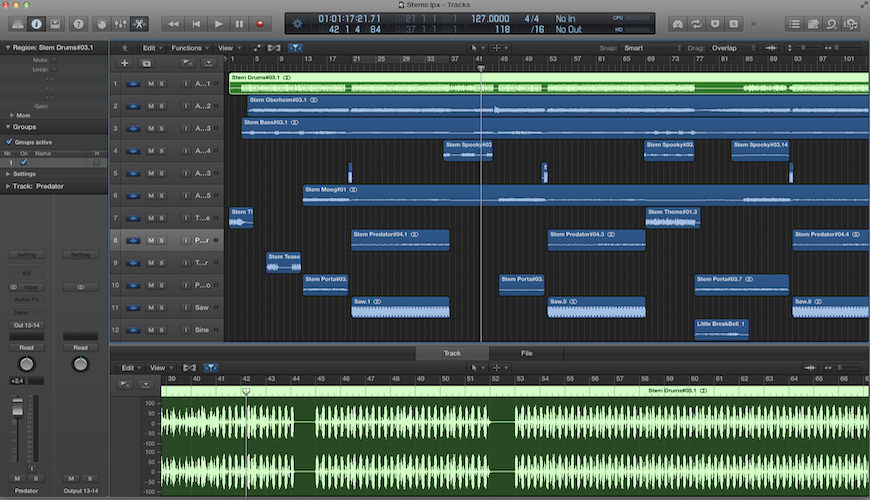This screenshot has height=500, width=870.
Task: Toggle the Inspector info icon
Action: tap(37, 24)
